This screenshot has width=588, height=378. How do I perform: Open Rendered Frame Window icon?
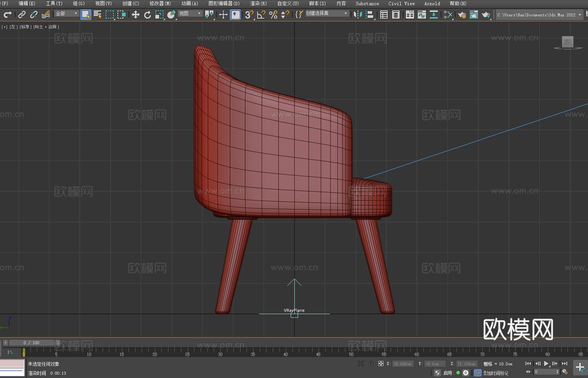474,14
